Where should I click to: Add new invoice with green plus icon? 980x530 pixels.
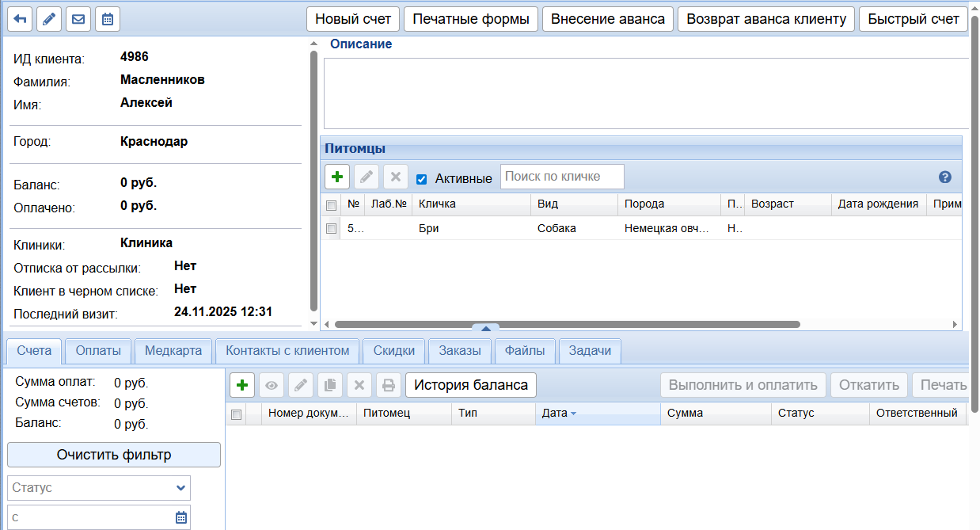tap(242, 385)
